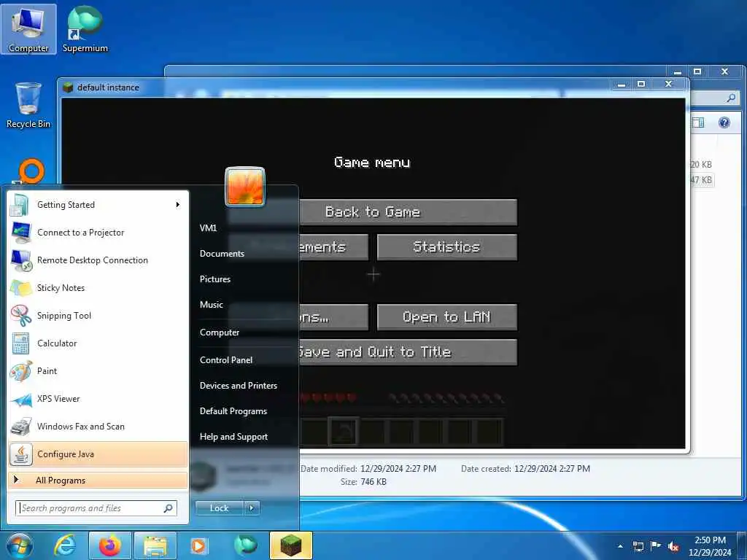747x560 pixels.
Task: Open Documents from the Start menu
Action: click(x=222, y=254)
